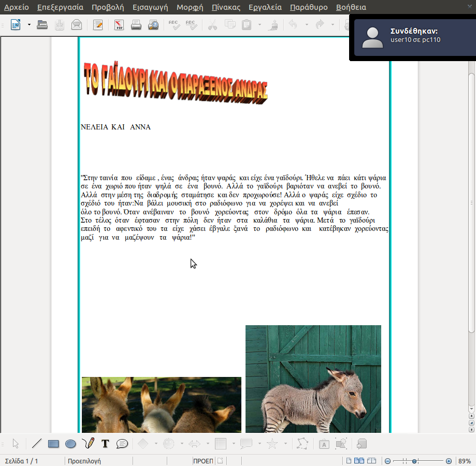This screenshot has width=476, height=466.
Task: Click the Paste clipboard icon
Action: pyautogui.click(x=247, y=24)
